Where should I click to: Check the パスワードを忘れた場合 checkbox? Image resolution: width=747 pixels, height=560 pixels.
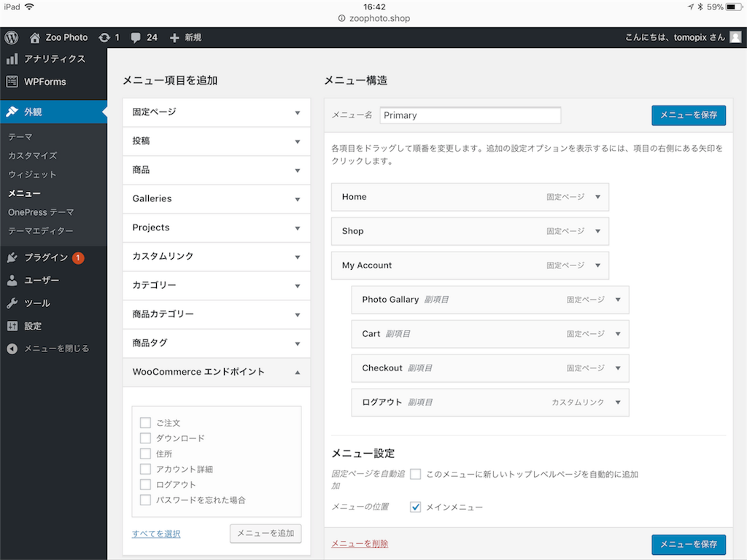[x=145, y=500]
